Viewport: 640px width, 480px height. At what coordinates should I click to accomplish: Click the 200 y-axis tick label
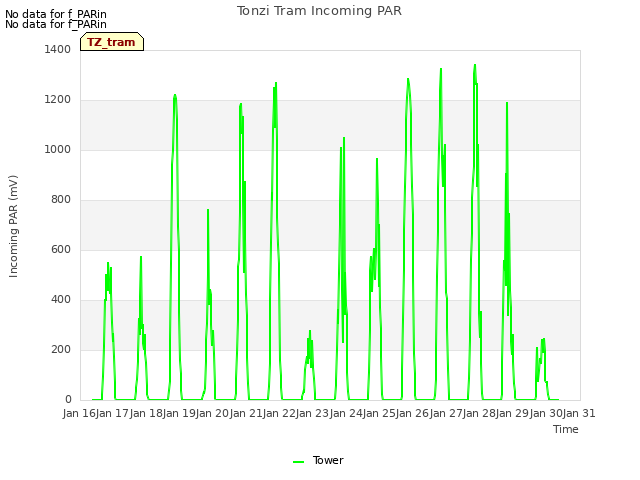point(61,349)
